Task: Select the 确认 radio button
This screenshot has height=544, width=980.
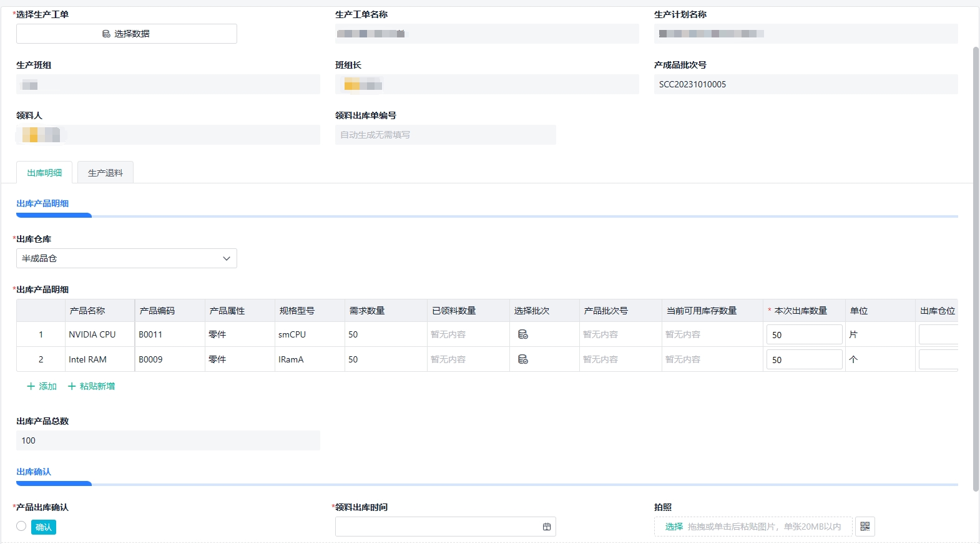Action: [21, 527]
